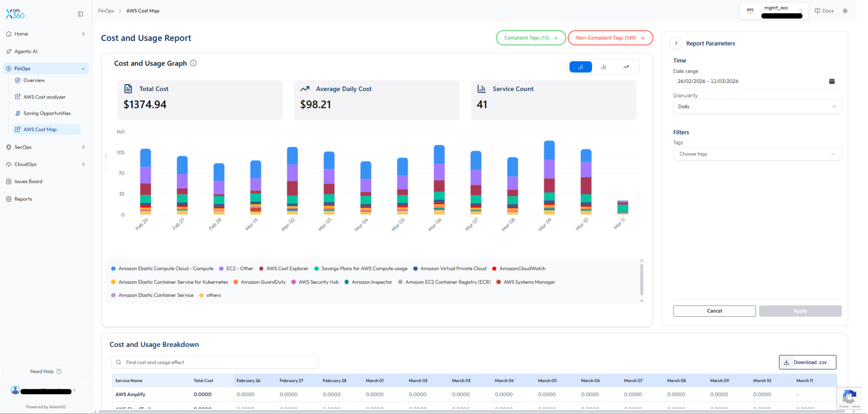
Task: Open the date range calendar icon
Action: (x=831, y=81)
